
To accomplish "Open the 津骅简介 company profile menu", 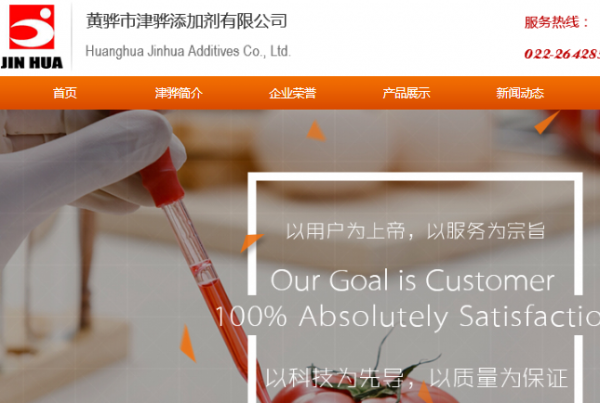I will 179,93.
